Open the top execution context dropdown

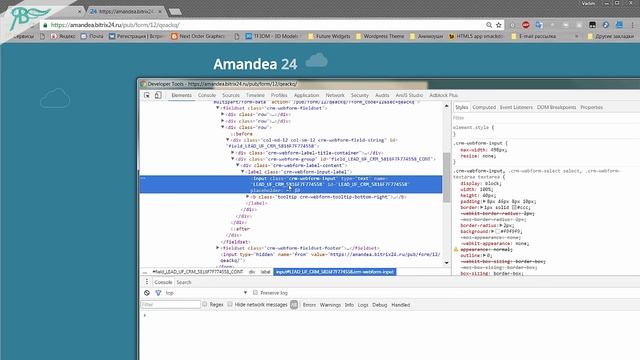(206, 293)
